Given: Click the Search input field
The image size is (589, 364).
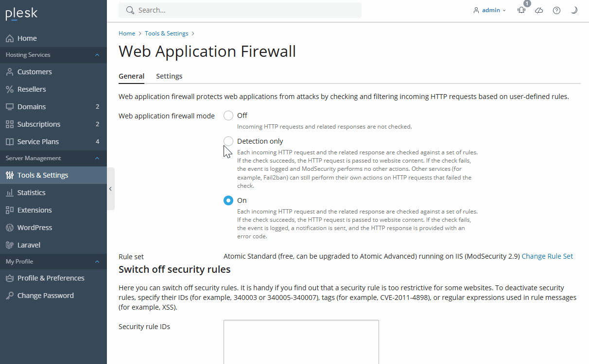Looking at the screenshot, I should point(240,10).
